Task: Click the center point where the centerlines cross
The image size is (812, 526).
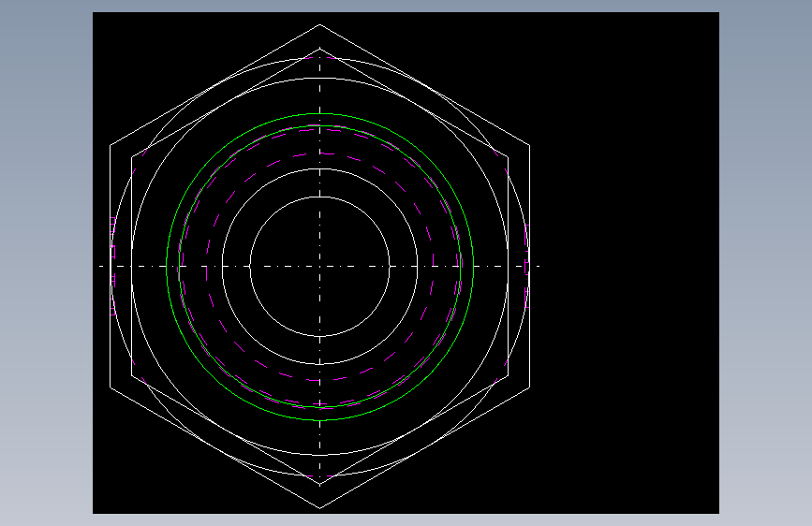Action: pos(319,266)
